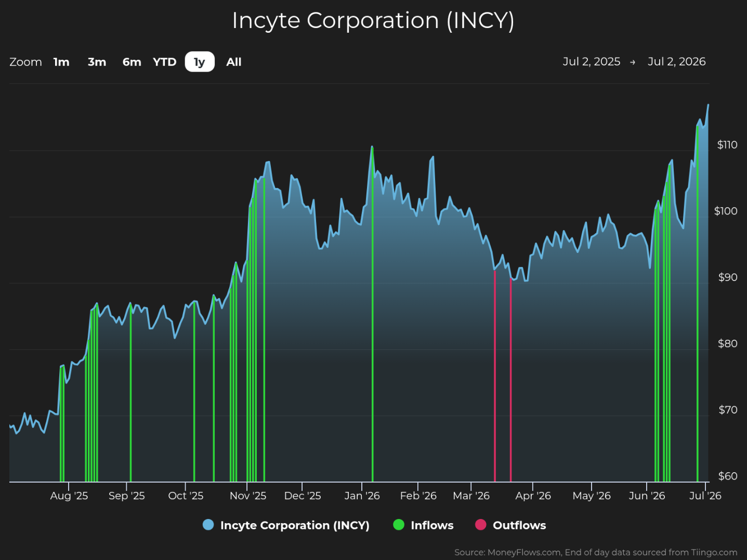
Task: Click the Nov '25 x-axis label
Action: click(248, 496)
